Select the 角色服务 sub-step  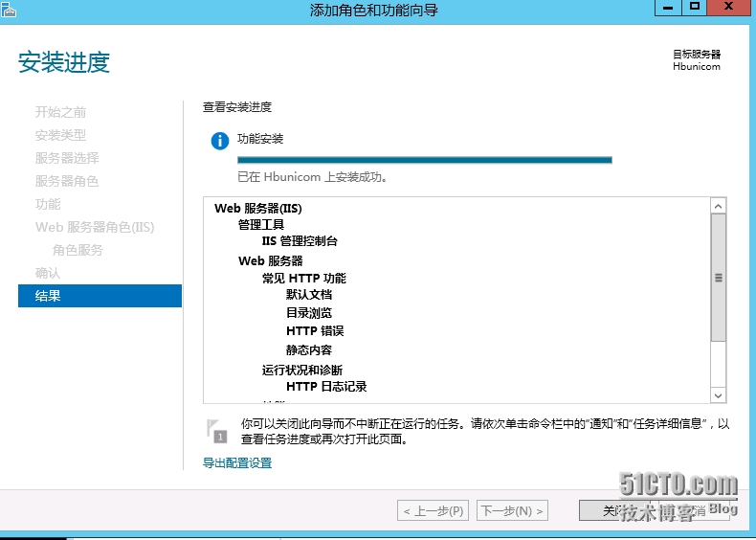(78, 250)
